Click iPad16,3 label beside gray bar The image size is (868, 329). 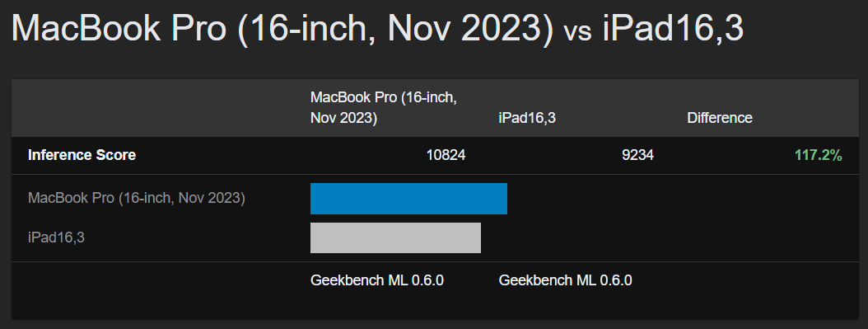[x=57, y=237]
